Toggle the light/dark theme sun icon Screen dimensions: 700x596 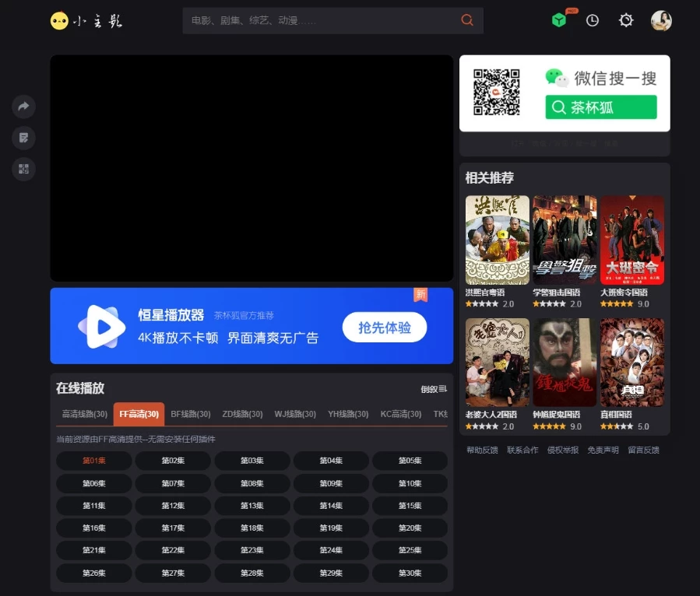(626, 21)
